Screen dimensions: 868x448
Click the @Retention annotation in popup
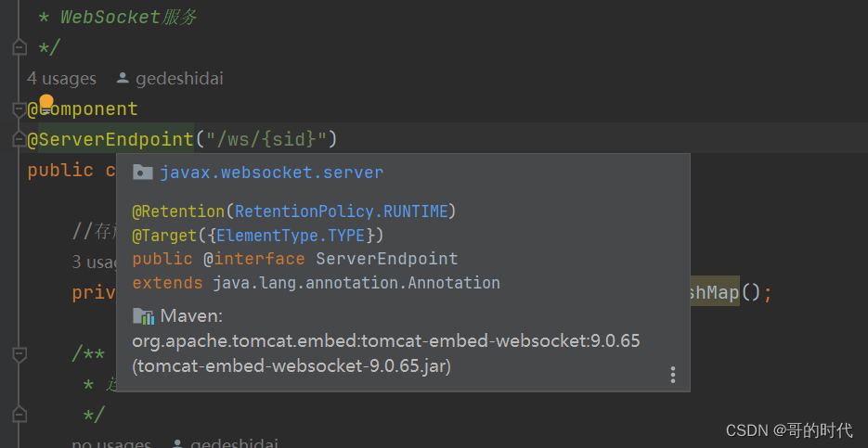(x=177, y=211)
